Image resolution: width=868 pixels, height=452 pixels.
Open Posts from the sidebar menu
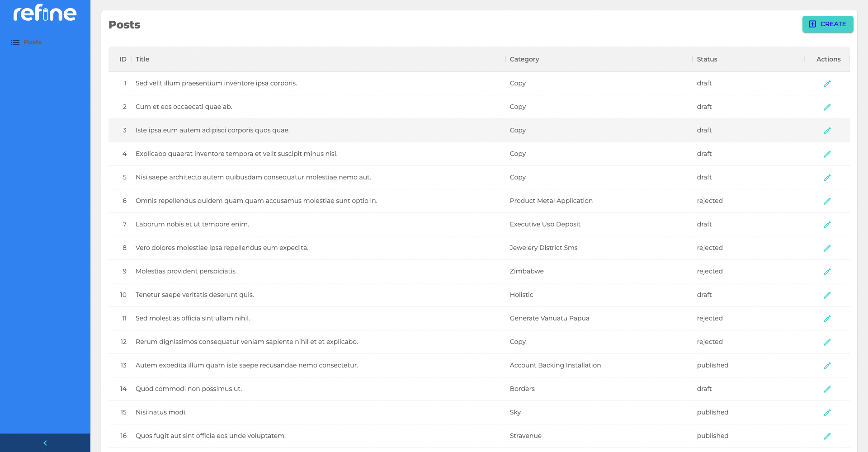[x=32, y=42]
